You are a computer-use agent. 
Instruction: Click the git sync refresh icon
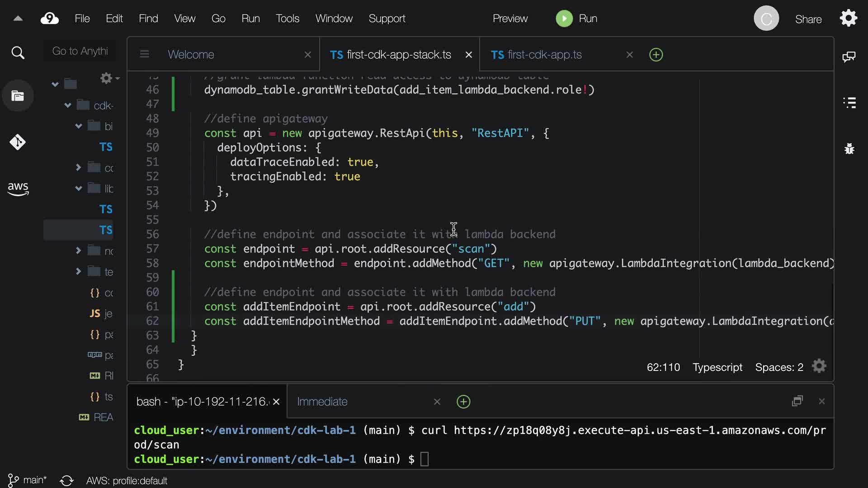[66, 480]
